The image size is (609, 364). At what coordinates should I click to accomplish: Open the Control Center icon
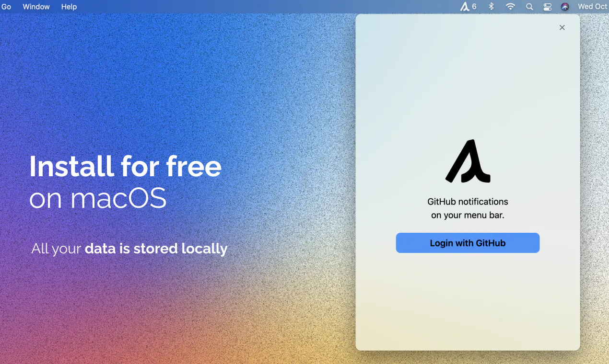click(548, 7)
